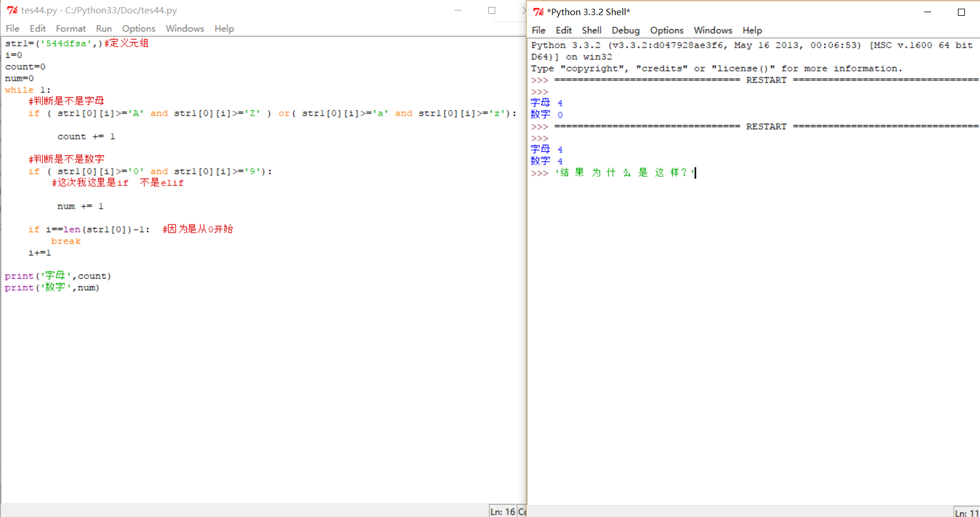Open the editor's Edit menu
Image resolution: width=980 pixels, height=517 pixels.
[x=37, y=28]
